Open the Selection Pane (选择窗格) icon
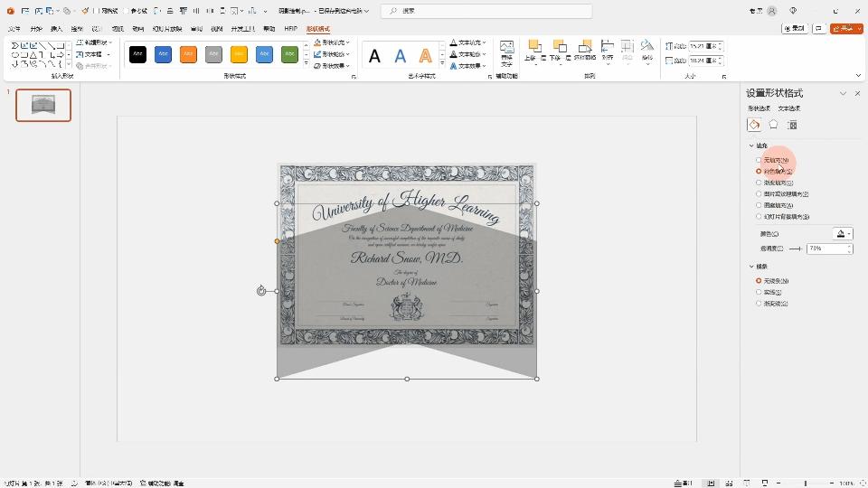868x488 pixels. click(584, 51)
